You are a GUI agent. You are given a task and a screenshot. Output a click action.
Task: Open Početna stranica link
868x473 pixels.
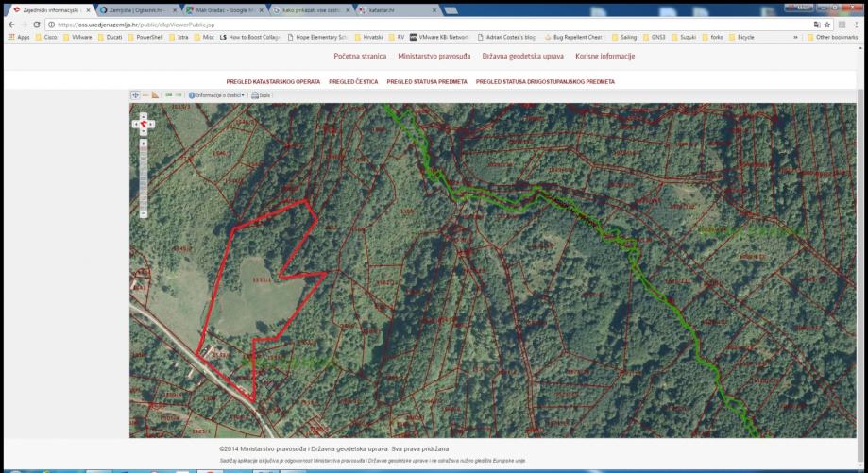(x=360, y=56)
